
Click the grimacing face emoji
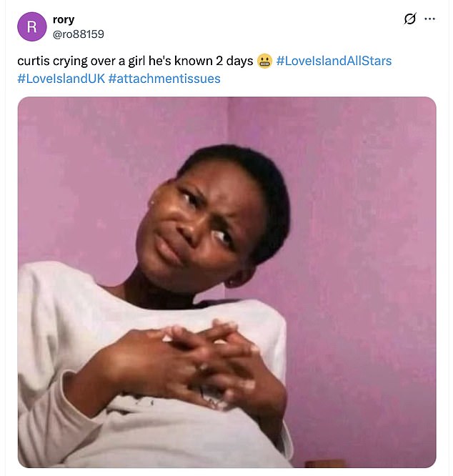pos(265,61)
